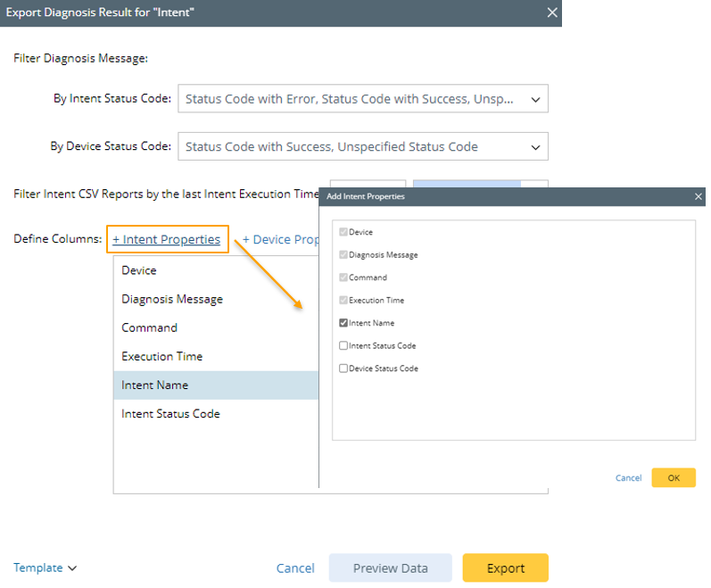Select Intent Name in the columns list
The image size is (711, 588).
(x=155, y=385)
